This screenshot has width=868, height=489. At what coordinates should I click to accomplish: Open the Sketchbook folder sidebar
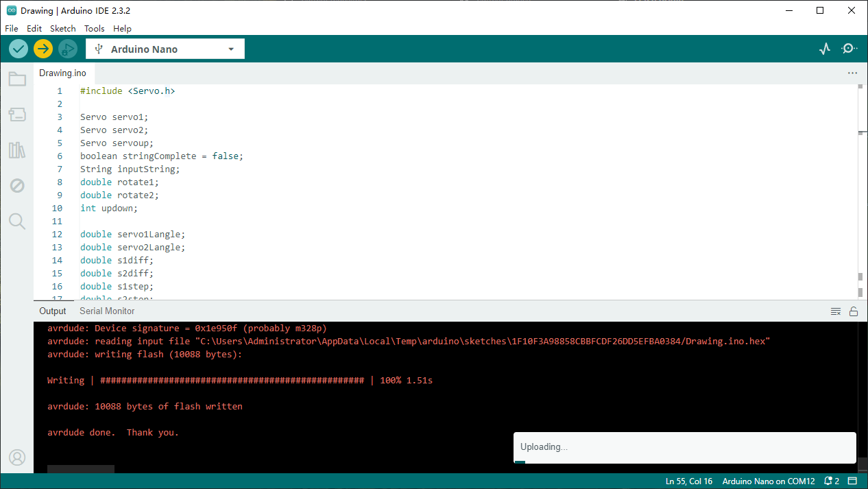(17, 79)
